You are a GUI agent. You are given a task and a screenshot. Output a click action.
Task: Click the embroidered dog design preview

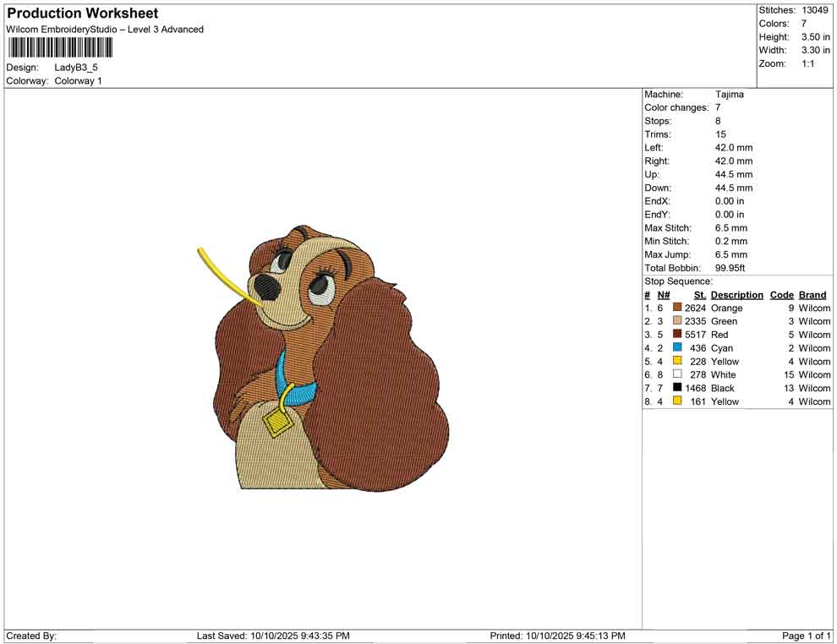[x=323, y=357]
